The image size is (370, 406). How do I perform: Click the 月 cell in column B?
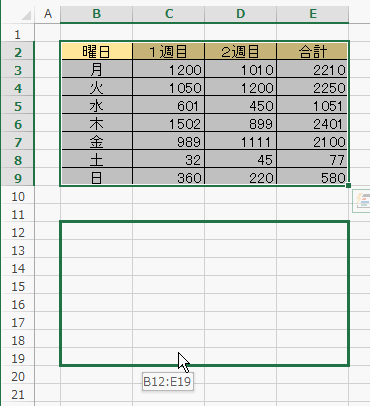[x=97, y=70]
